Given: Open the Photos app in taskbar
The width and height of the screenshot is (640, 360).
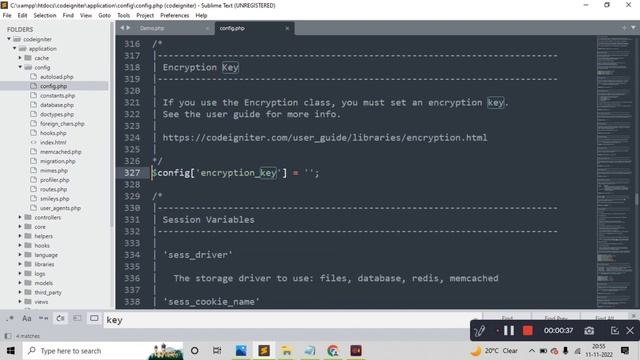Looking at the screenshot, I should [241, 351].
